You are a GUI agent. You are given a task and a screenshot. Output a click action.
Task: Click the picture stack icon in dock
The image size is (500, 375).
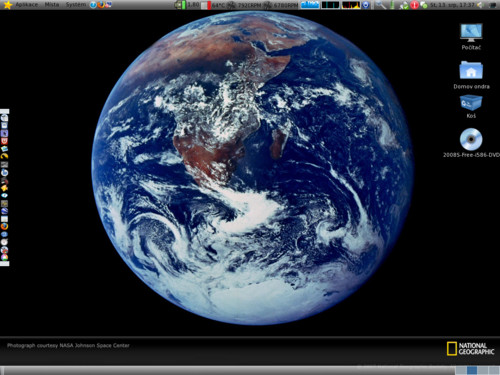click(4, 149)
